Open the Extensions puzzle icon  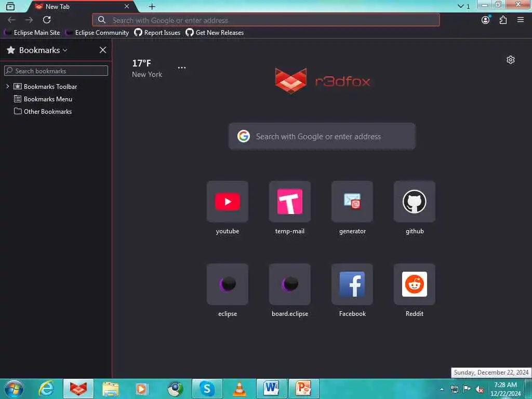coord(503,20)
